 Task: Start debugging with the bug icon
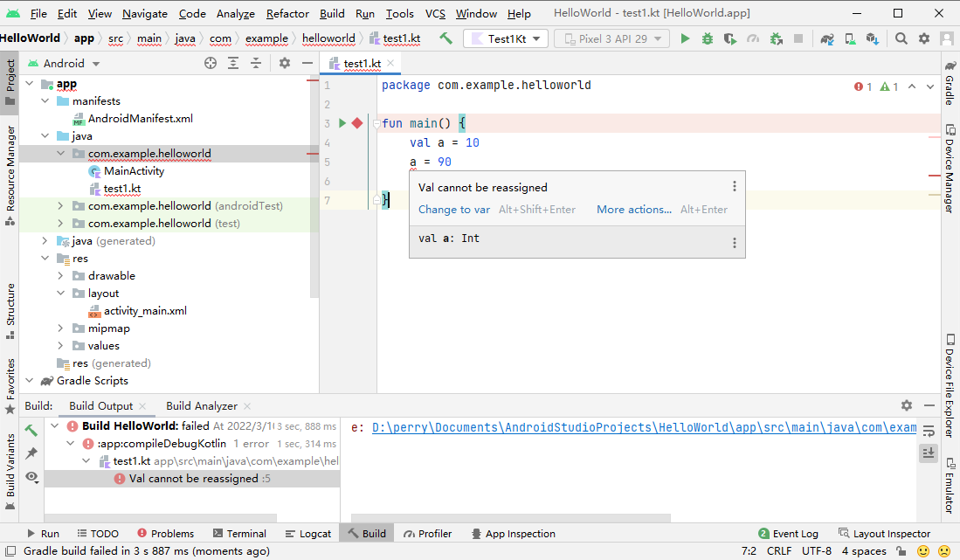pyautogui.click(x=708, y=38)
